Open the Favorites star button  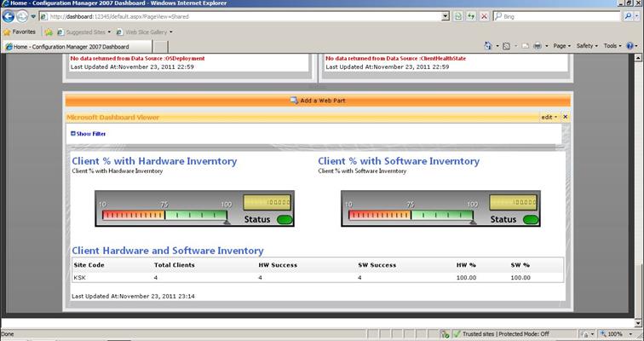(20, 32)
